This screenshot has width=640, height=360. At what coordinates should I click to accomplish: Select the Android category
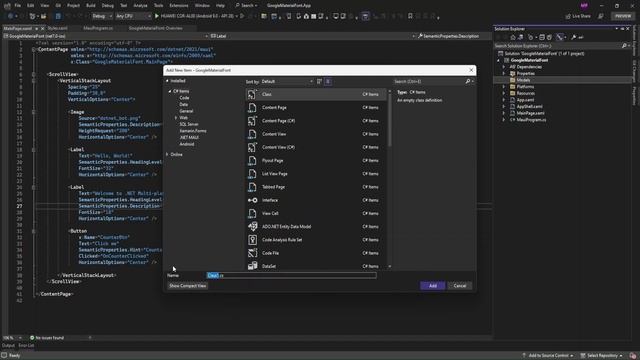(187, 144)
